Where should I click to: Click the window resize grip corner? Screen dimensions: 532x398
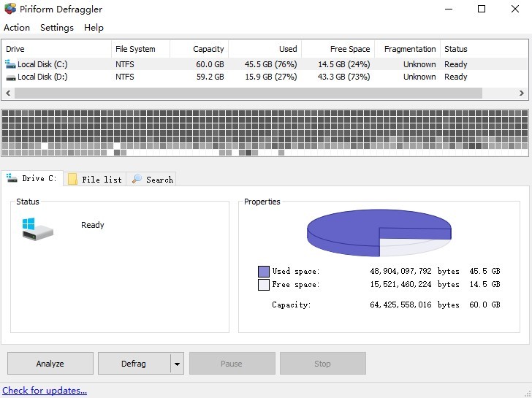pos(528,394)
